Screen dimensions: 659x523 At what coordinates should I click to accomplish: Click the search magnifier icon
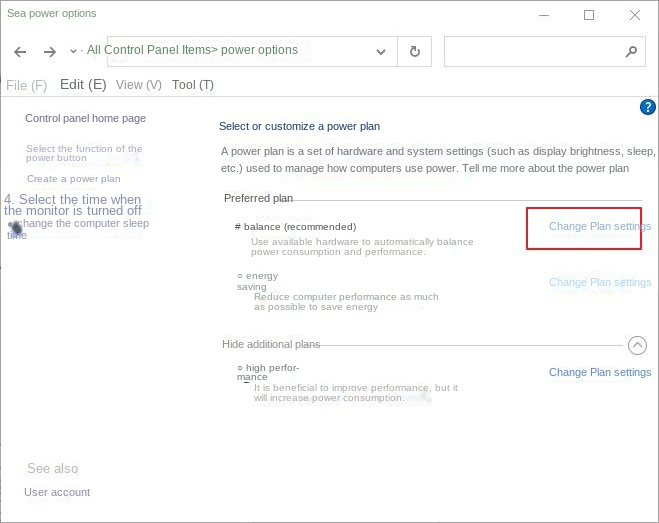pyautogui.click(x=630, y=51)
